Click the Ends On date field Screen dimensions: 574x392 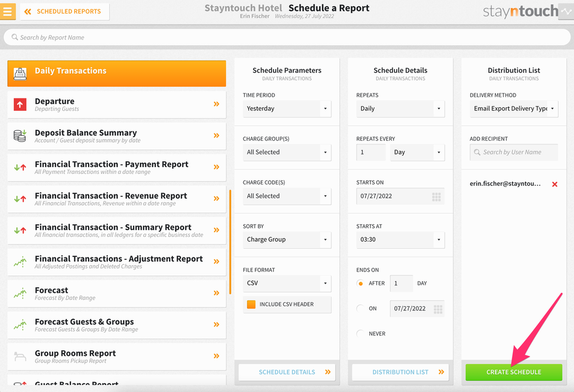coord(417,308)
